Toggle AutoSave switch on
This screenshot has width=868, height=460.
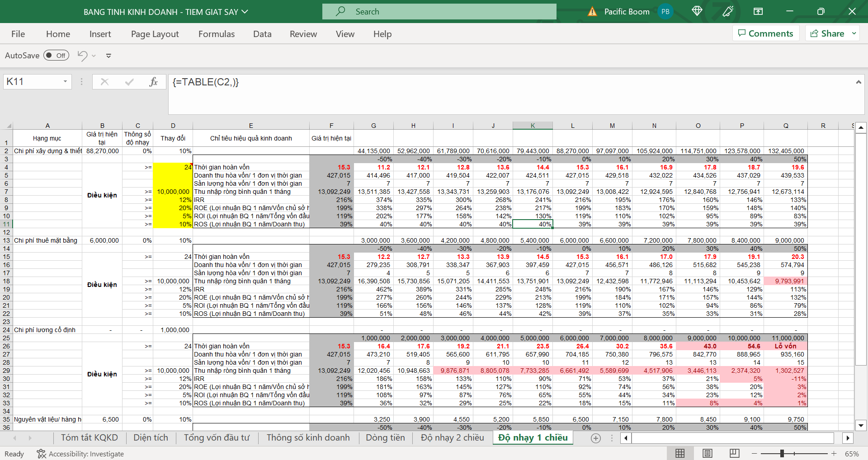(56, 56)
